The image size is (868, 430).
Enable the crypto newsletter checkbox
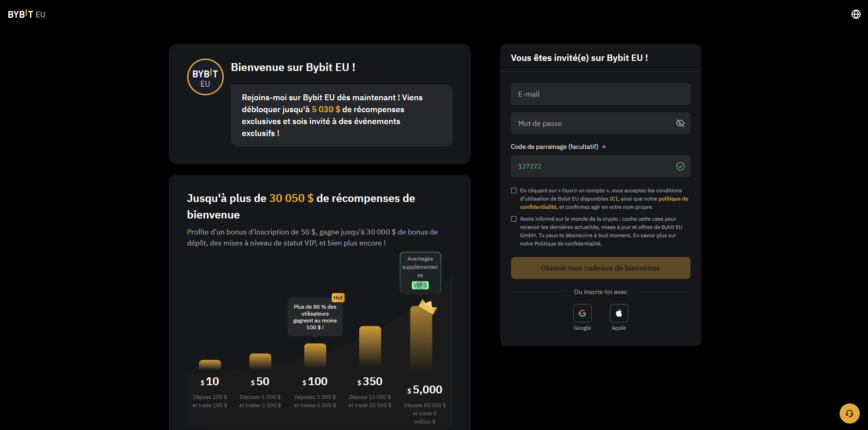tap(514, 219)
